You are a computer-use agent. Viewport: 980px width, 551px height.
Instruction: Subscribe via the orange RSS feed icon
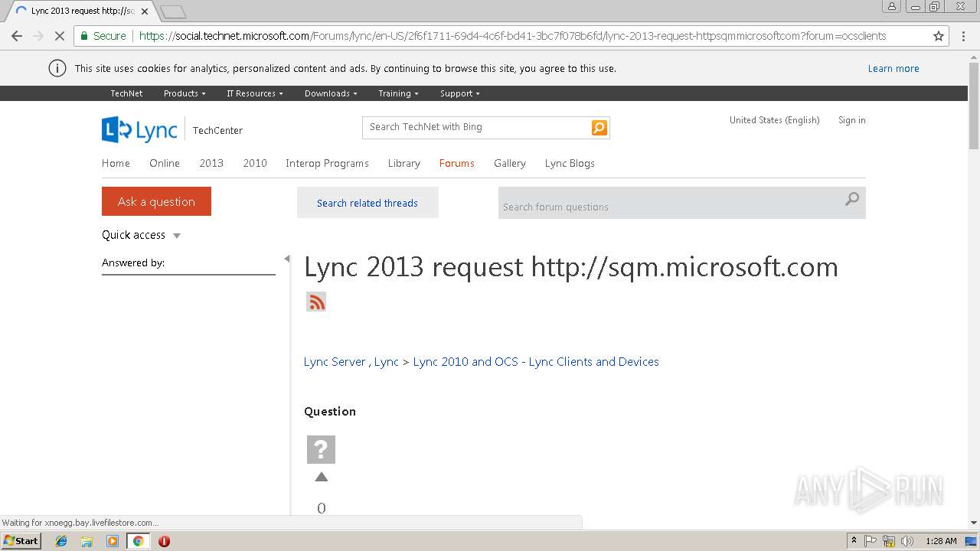[316, 302]
